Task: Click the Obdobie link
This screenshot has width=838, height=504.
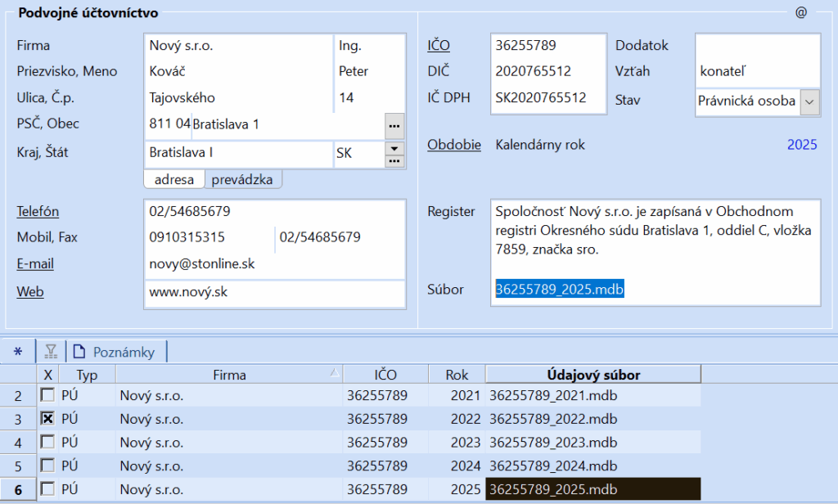Action: (x=453, y=145)
